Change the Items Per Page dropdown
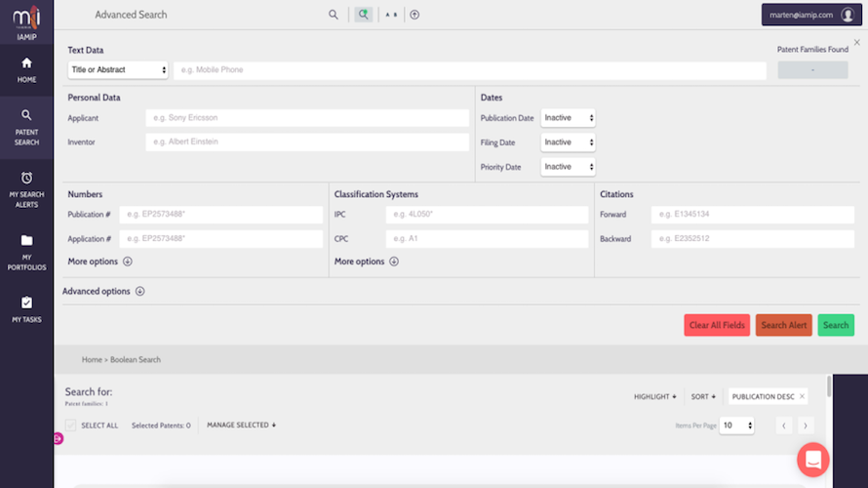The image size is (868, 488). pyautogui.click(x=736, y=426)
